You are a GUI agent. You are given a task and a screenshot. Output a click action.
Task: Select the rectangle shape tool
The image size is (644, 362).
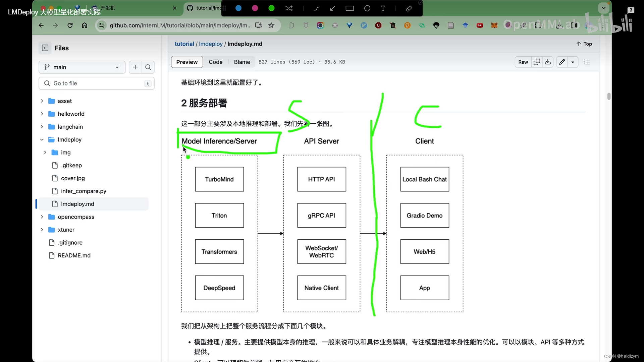click(350, 8)
